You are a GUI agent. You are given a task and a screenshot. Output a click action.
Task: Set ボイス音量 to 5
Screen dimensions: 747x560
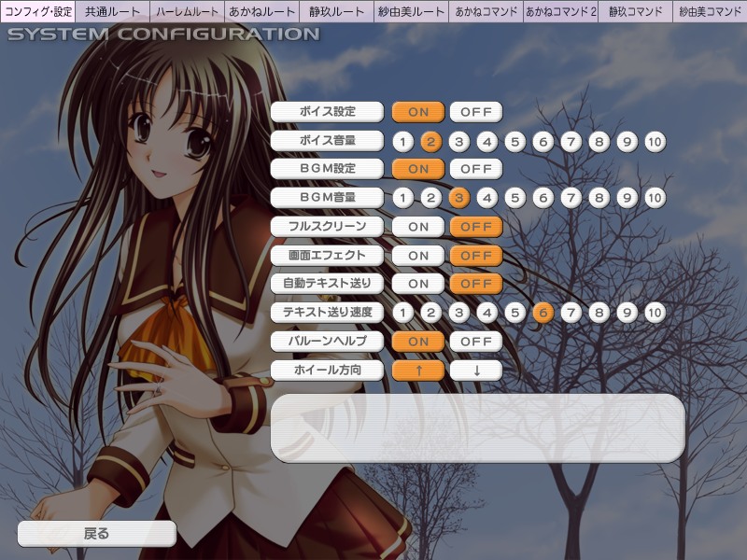coord(515,142)
